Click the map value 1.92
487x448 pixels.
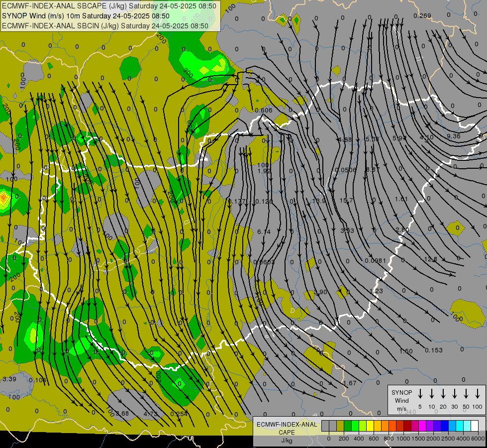[x=264, y=171]
